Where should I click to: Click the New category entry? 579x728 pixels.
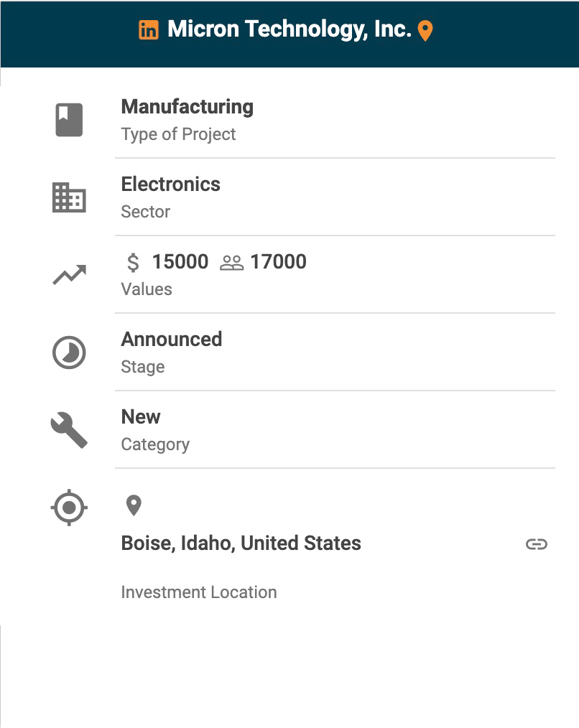(x=141, y=417)
